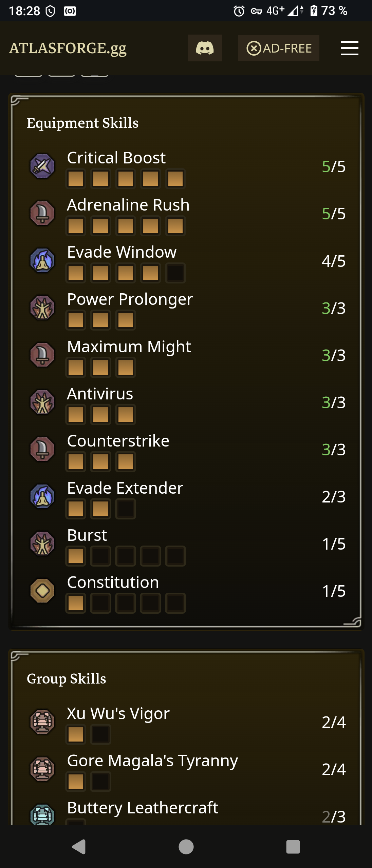Image resolution: width=372 pixels, height=868 pixels.
Task: Select the fifth Constitution level box
Action: coord(175,603)
